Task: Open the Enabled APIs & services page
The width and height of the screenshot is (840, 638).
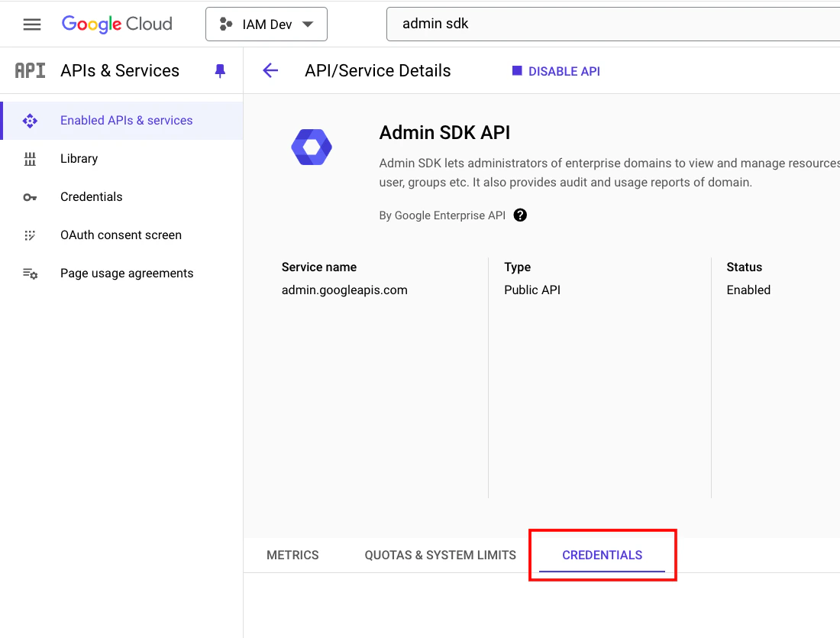Action: 126,120
